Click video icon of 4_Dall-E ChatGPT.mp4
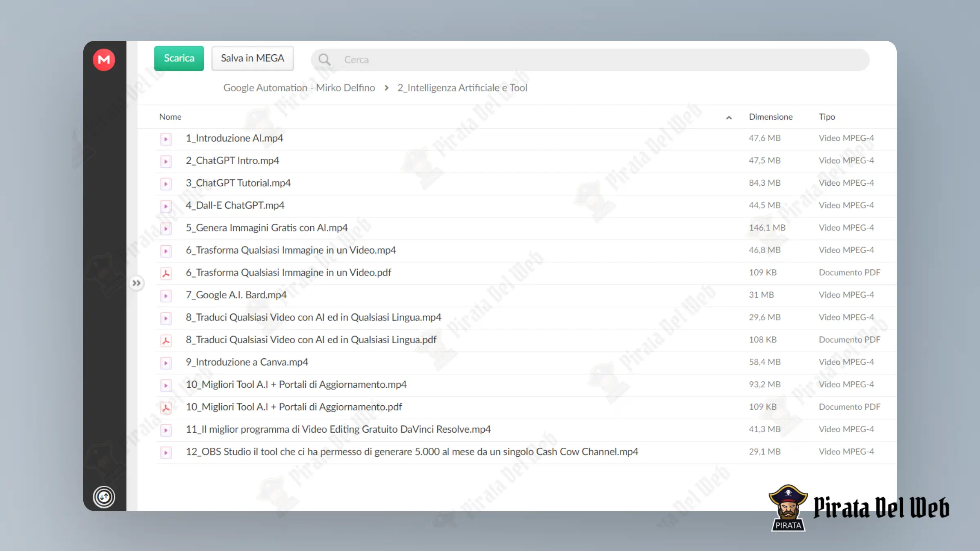Screen dimensions: 980x551 click(x=166, y=206)
